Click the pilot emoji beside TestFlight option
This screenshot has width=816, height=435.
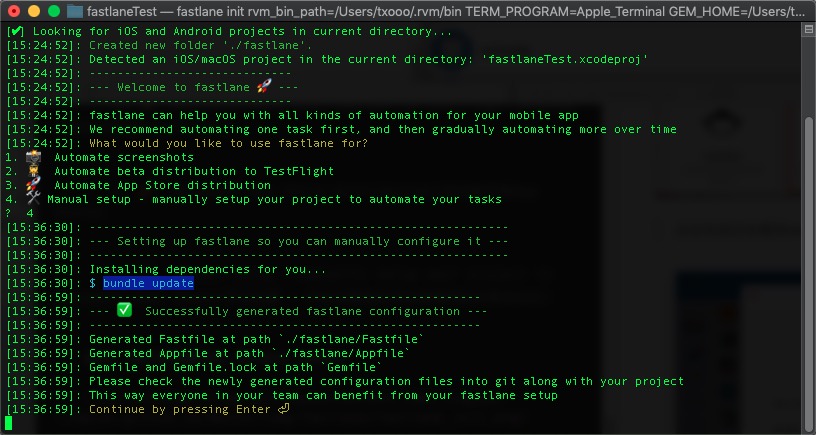pos(33,171)
